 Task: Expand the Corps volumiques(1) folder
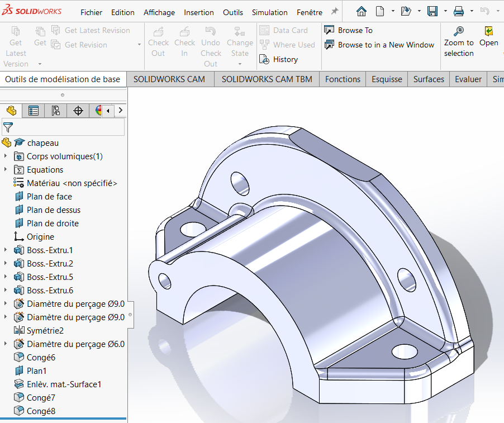pos(6,156)
